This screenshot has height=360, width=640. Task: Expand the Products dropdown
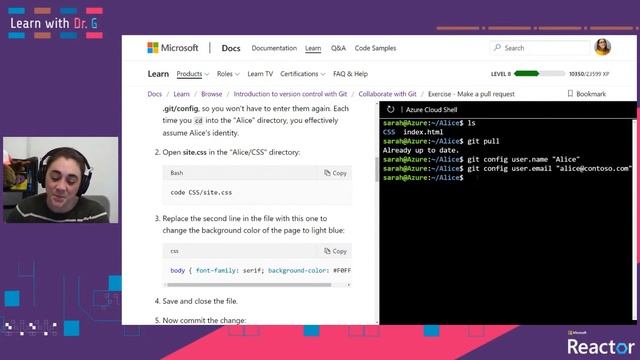[x=193, y=74]
